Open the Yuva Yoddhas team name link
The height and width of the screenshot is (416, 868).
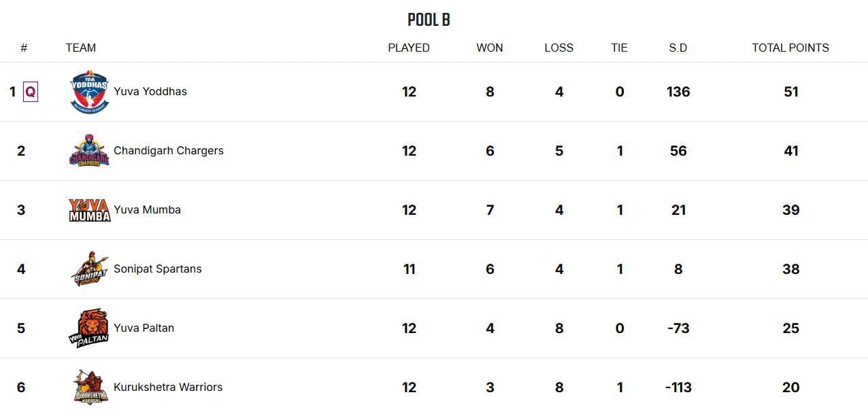(x=150, y=92)
